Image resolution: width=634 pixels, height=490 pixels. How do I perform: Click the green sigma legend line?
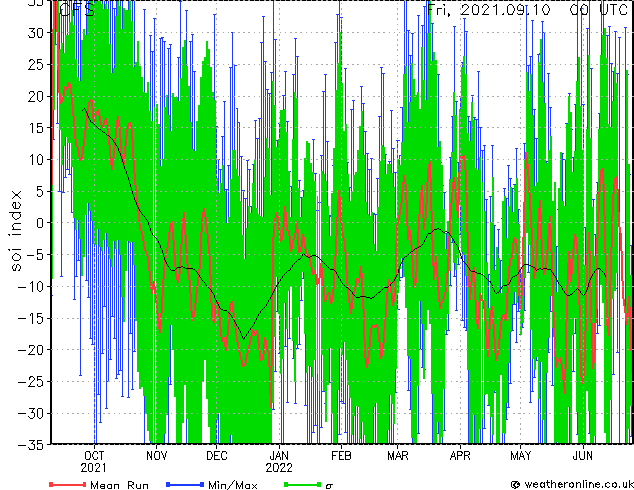click(x=302, y=484)
